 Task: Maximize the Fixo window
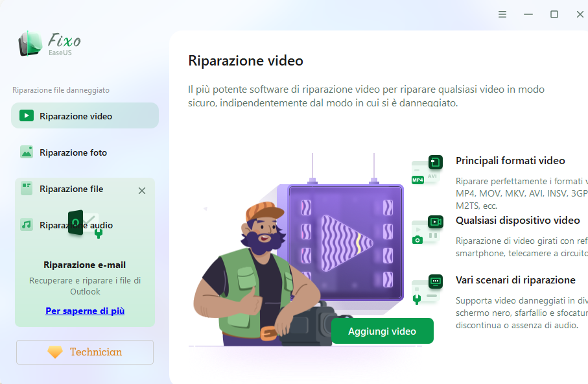pos(554,14)
